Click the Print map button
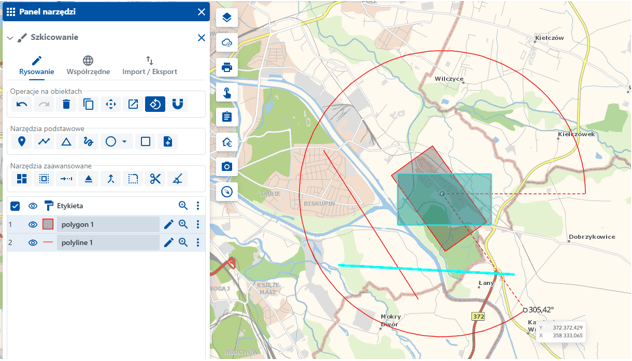Viewport: 632px width, 361px height. pyautogui.click(x=227, y=67)
